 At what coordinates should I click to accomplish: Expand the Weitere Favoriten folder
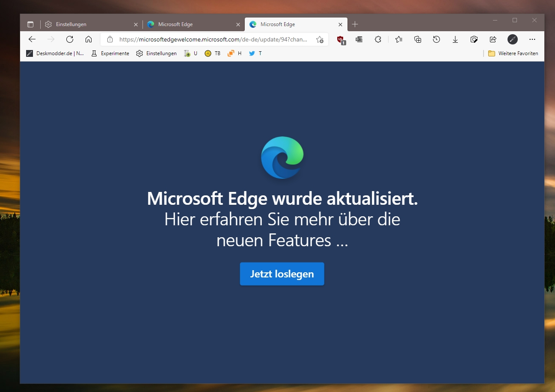click(513, 53)
